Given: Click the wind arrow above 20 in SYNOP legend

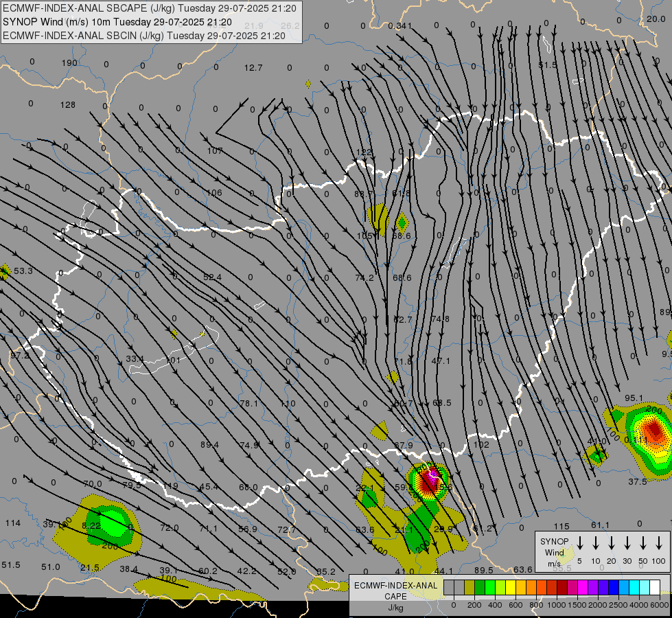Looking at the screenshot, I should click(612, 543).
